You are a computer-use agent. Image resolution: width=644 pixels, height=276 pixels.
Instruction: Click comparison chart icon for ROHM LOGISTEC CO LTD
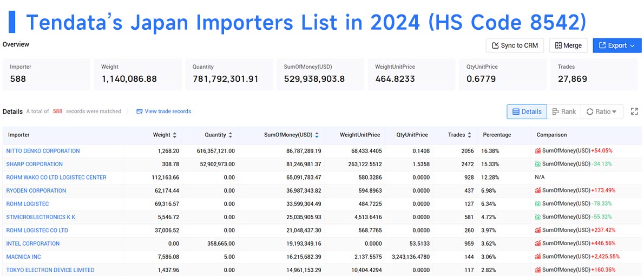[537, 230]
